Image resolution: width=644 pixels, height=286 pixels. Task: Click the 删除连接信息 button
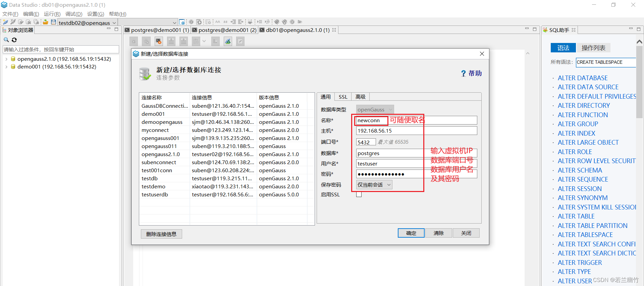pos(161,234)
